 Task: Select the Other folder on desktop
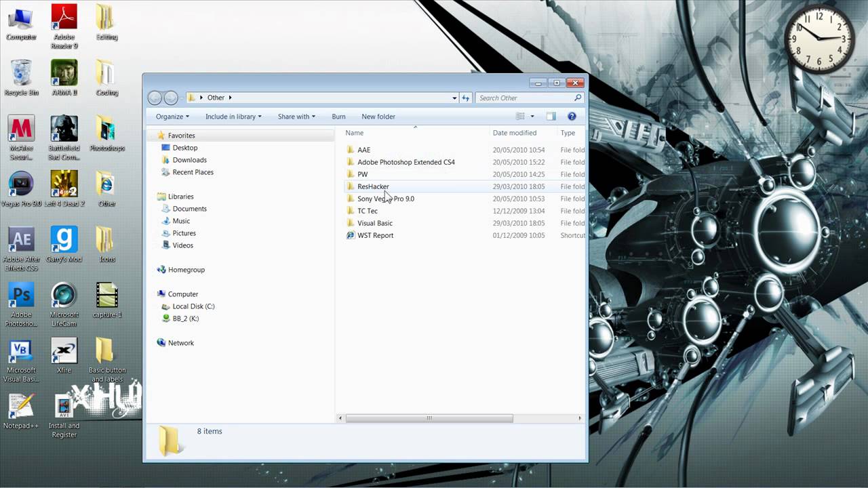coord(106,189)
